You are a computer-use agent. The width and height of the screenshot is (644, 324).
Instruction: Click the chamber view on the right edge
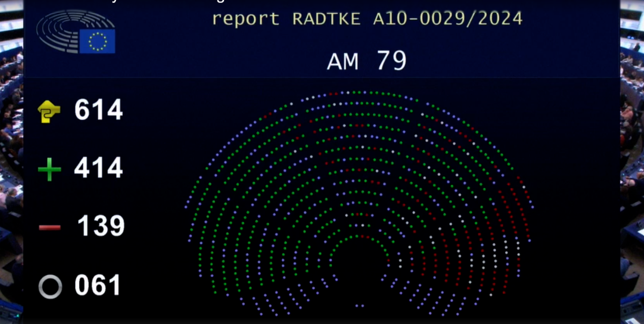(x=632, y=177)
